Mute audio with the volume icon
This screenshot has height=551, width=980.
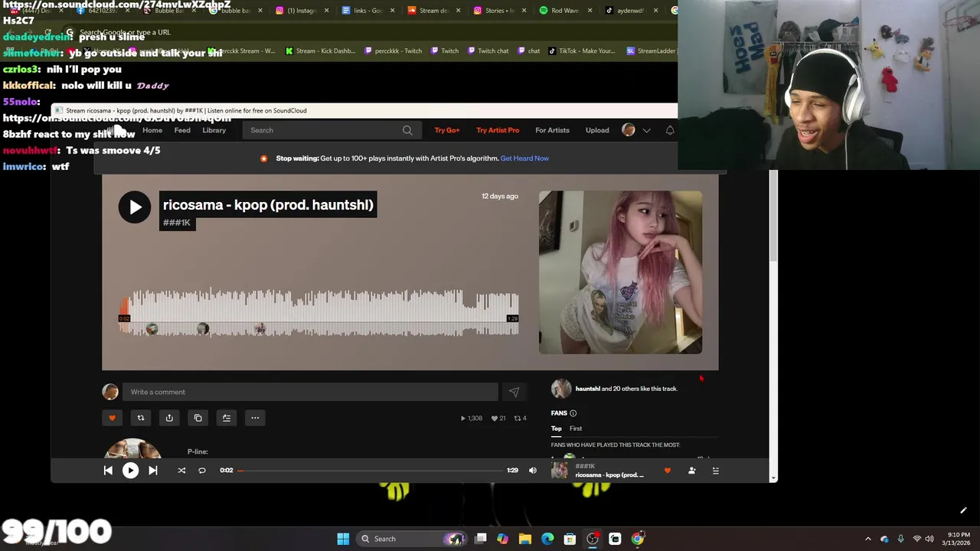[x=533, y=471]
